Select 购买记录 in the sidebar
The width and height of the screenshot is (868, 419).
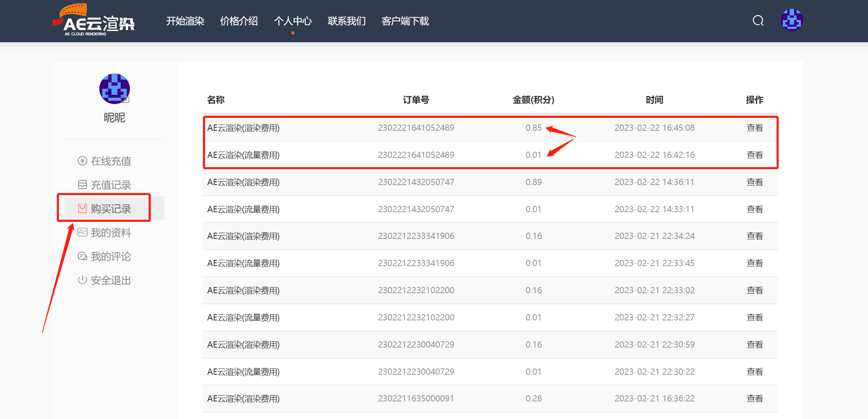[111, 208]
